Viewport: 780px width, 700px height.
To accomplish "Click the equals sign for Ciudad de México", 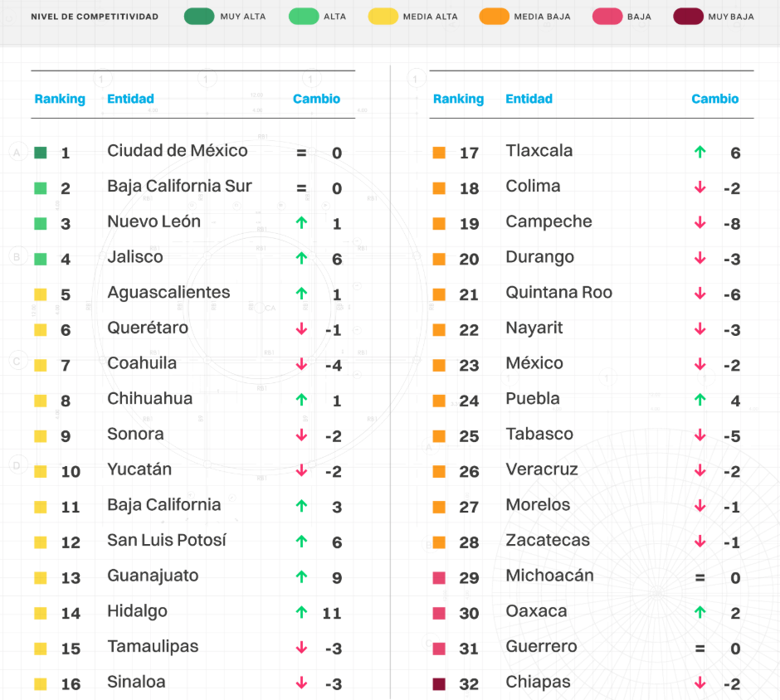I will (x=301, y=153).
